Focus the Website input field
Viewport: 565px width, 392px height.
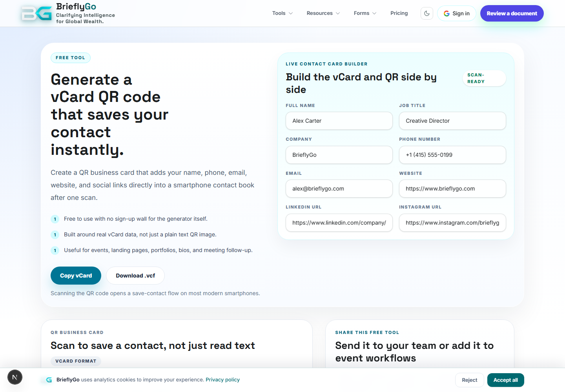pyautogui.click(x=452, y=189)
